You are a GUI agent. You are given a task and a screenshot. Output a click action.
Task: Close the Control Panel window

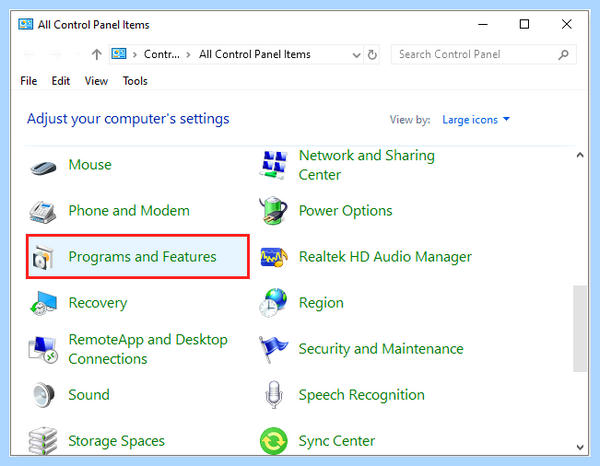(x=566, y=24)
